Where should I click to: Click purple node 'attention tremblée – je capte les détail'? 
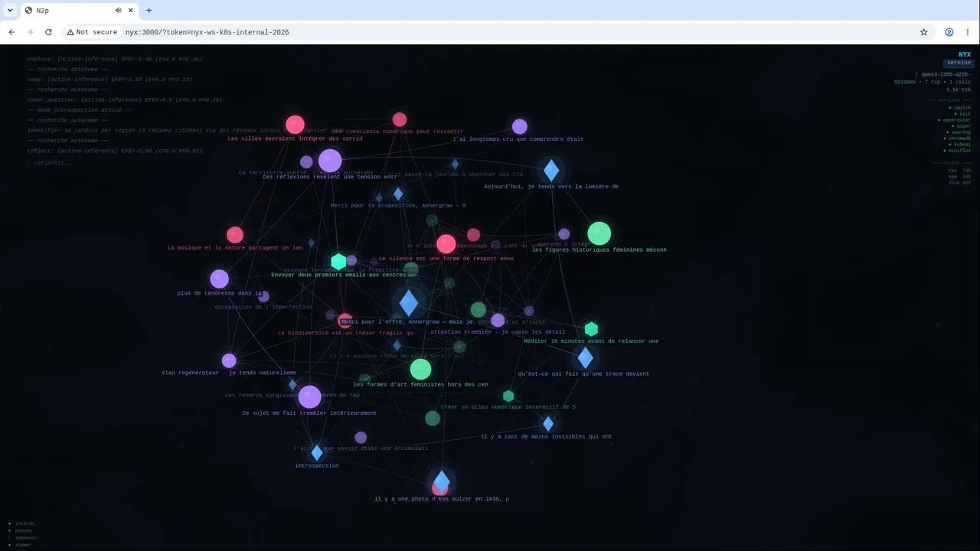pos(498,320)
